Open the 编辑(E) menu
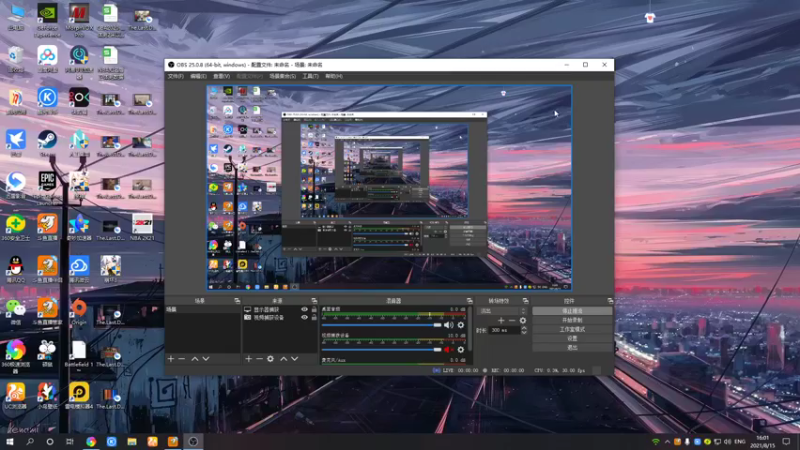Image resolution: width=800 pixels, height=450 pixels. tap(198, 76)
